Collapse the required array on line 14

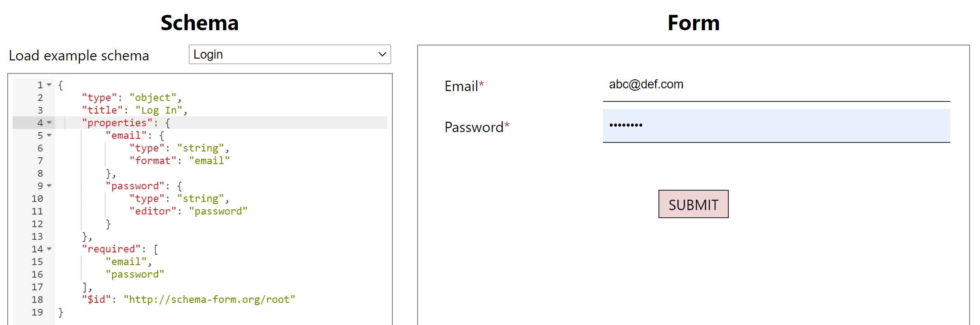(x=49, y=249)
